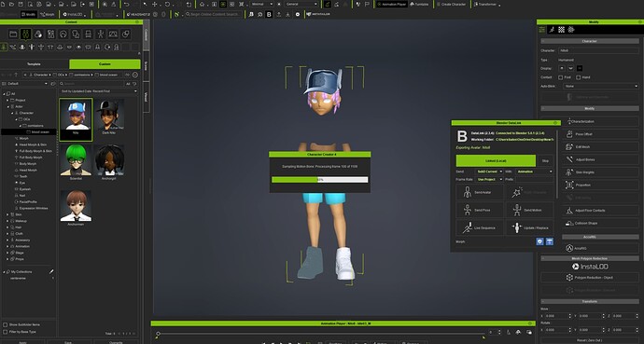Click the Dumping Motion Bone progress bar
Image resolution: width=644 pixels, height=344 pixels.
[x=319, y=180]
